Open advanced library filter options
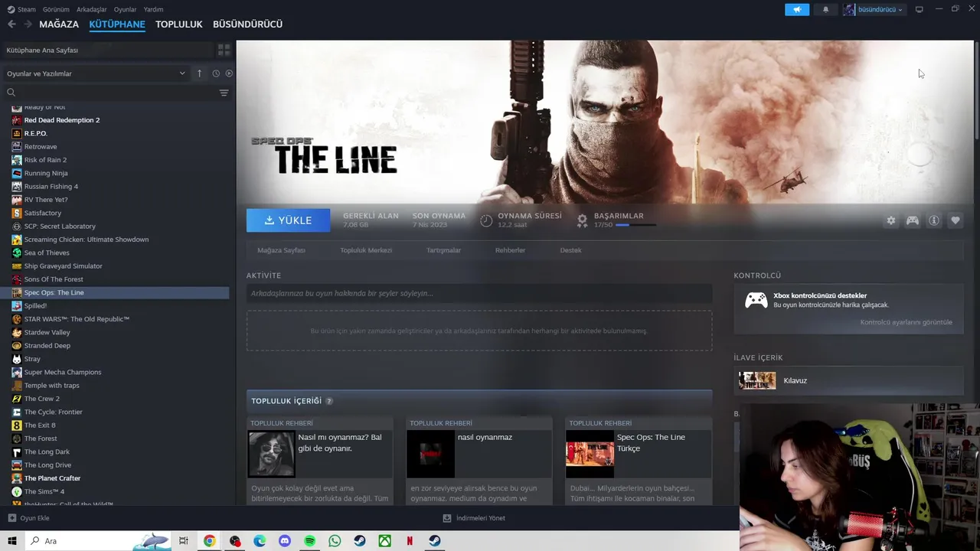The height and width of the screenshot is (551, 980). [224, 93]
